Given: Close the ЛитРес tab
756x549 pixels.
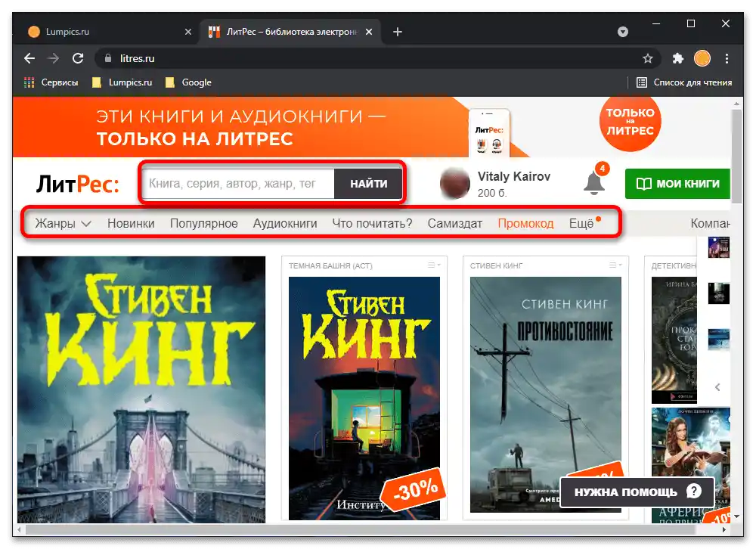Looking at the screenshot, I should click(x=369, y=32).
